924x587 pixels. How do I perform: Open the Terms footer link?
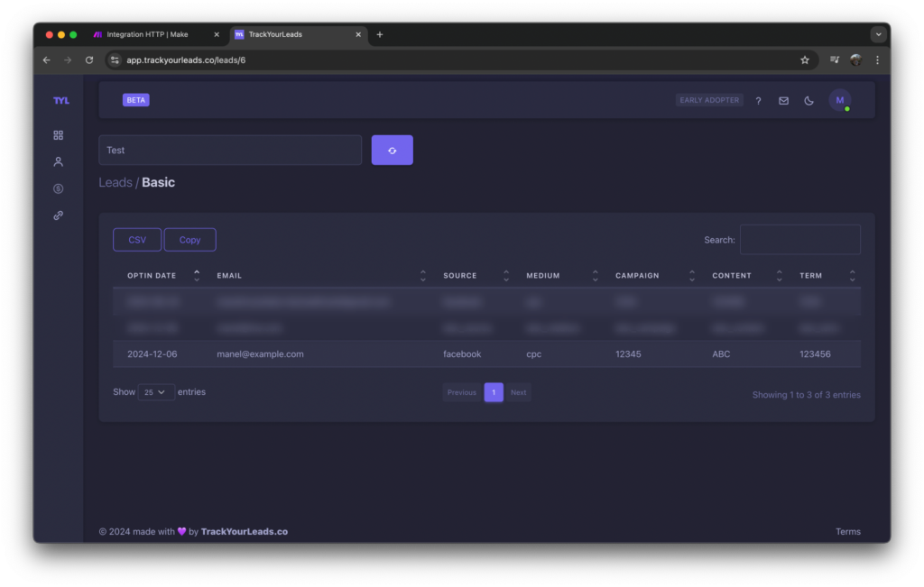coord(848,532)
